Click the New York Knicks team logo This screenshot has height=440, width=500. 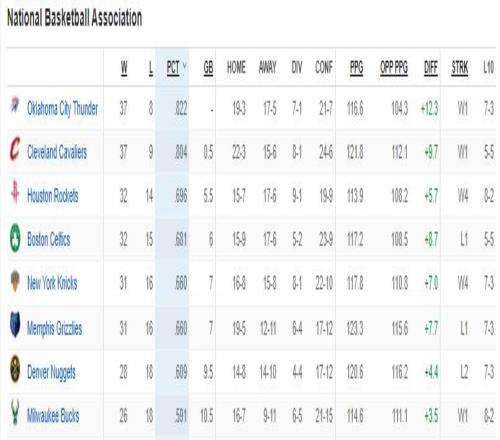click(15, 281)
